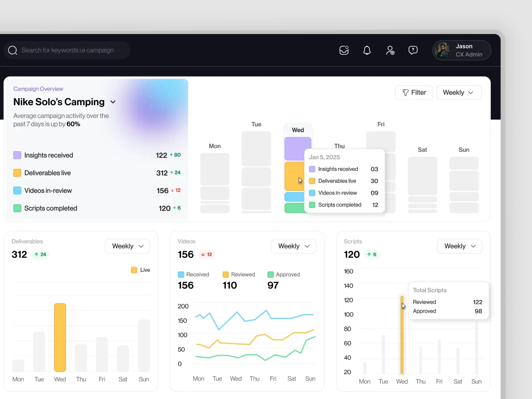Select the Sun column in the overview chart
Screen dimensions: 532x399
(x=464, y=185)
